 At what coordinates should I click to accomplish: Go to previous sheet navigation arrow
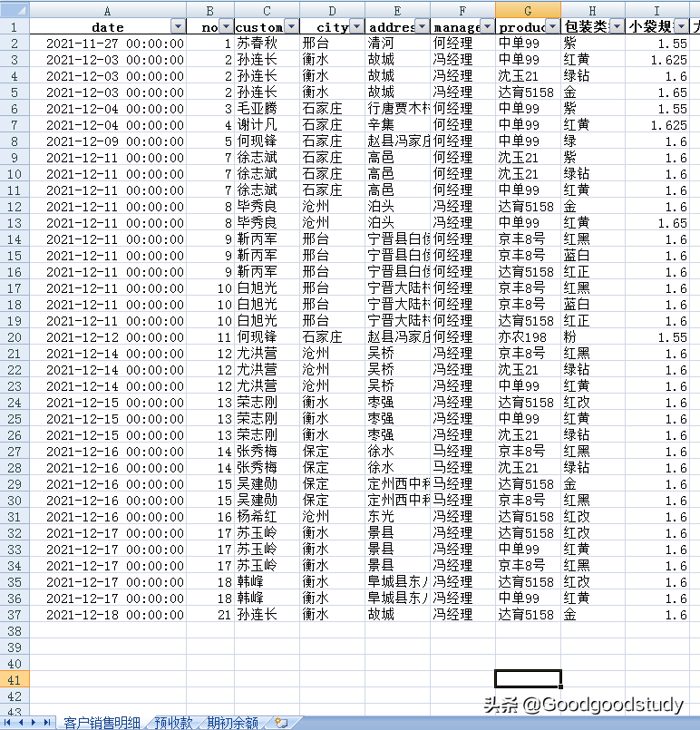coord(21,723)
